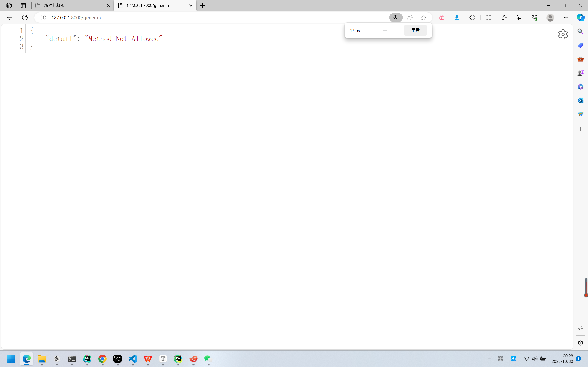Open the Collections icon in the toolbar
Viewport: 588px width, 367px height.
click(519, 17)
